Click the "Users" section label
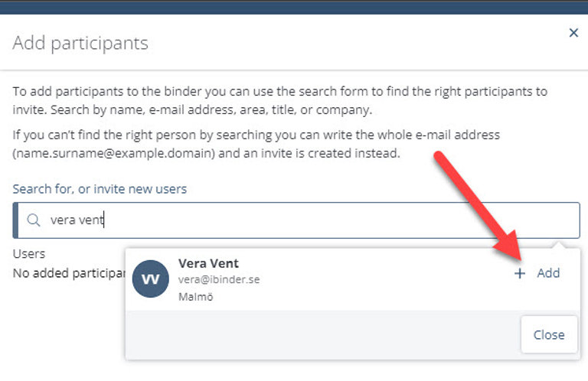 click(x=29, y=253)
